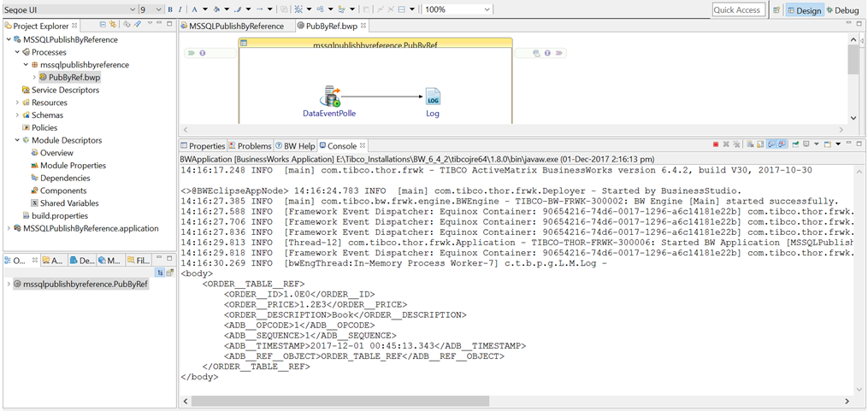Collapse All in Project Explorer

click(x=103, y=24)
